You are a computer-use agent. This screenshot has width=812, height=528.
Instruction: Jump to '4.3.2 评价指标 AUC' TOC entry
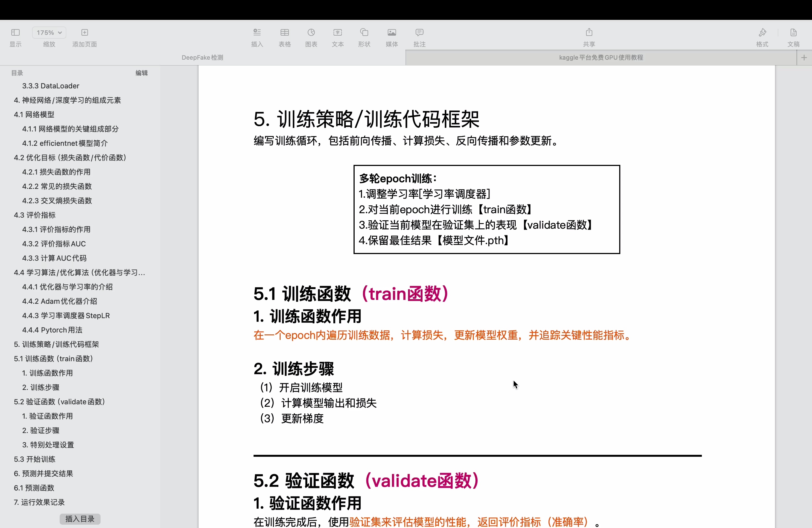pos(54,244)
